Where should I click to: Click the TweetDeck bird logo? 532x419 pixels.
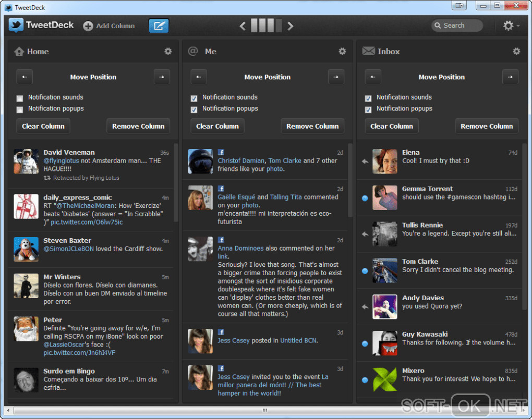pyautogui.click(x=16, y=25)
